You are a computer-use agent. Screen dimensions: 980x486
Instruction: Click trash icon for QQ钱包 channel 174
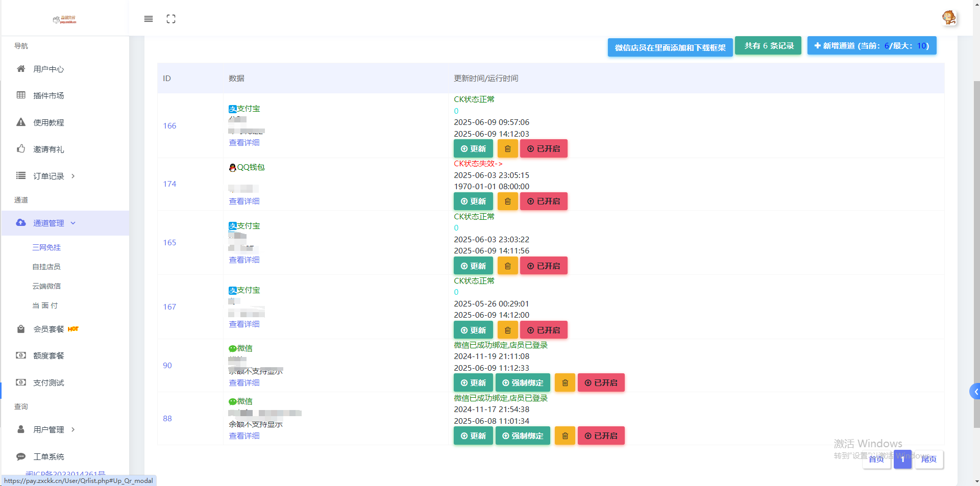pos(507,201)
